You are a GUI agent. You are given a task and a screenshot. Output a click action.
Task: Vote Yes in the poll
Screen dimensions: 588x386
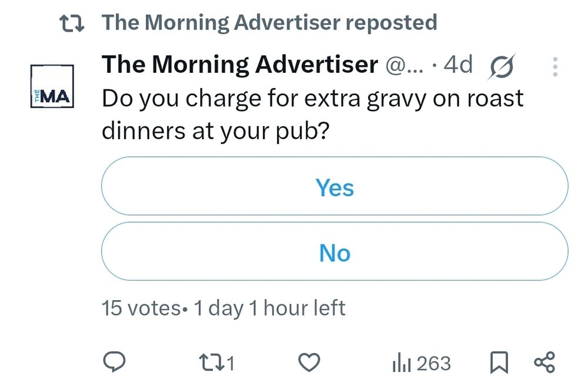pos(335,186)
